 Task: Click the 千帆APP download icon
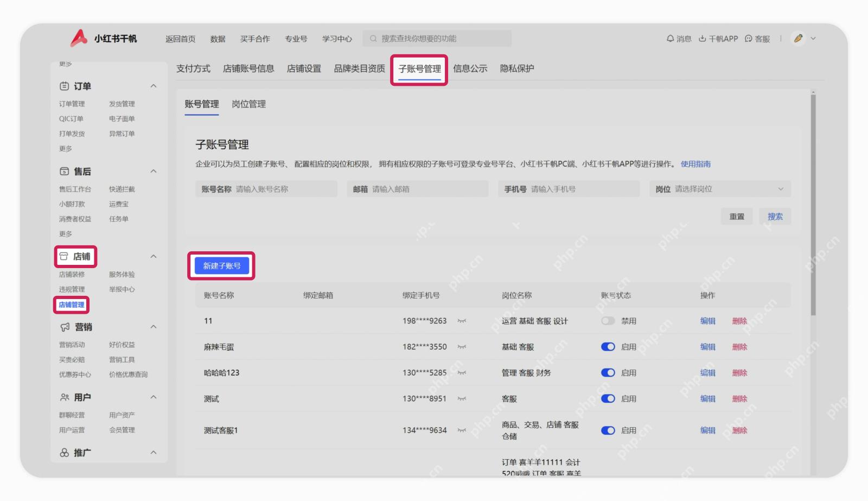point(702,39)
